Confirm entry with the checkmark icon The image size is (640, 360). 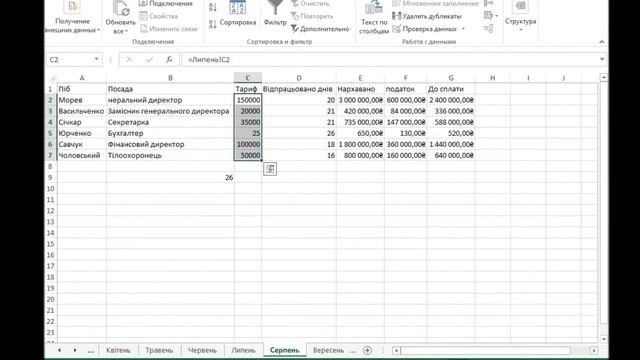(149, 60)
